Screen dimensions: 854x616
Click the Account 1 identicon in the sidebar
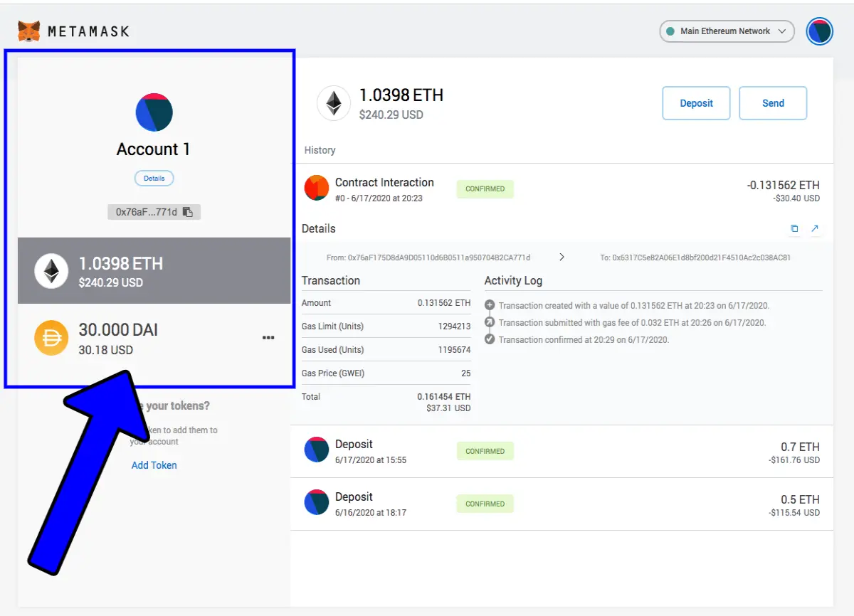pos(154,112)
